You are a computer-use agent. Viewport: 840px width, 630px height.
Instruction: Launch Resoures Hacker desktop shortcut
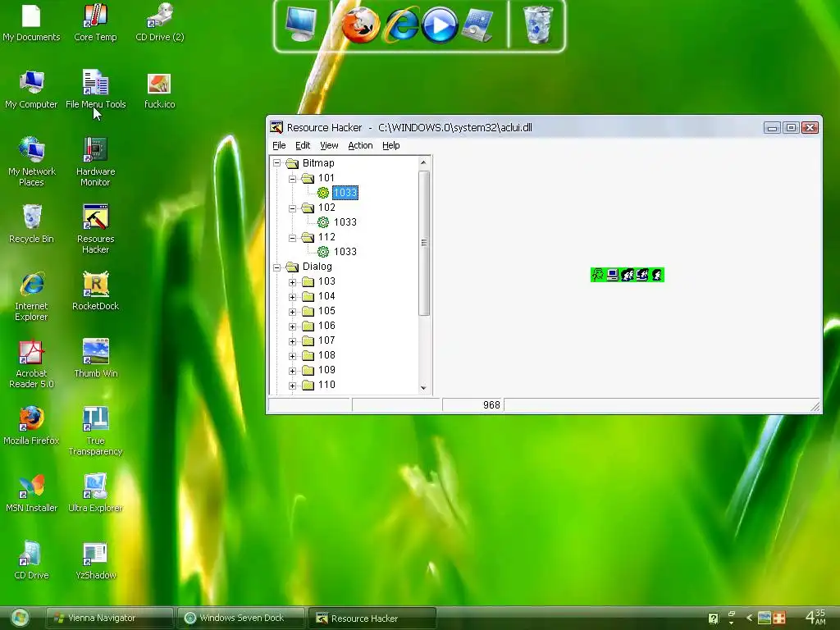95,229
